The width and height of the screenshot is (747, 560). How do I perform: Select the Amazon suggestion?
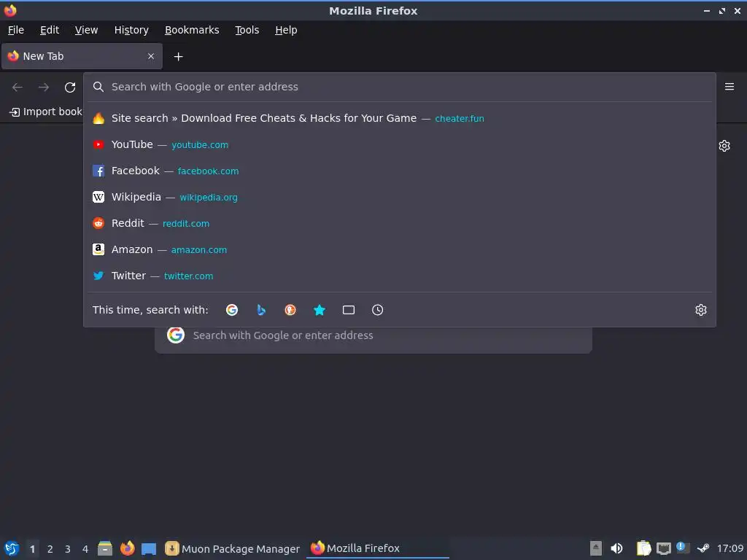pyautogui.click(x=399, y=249)
